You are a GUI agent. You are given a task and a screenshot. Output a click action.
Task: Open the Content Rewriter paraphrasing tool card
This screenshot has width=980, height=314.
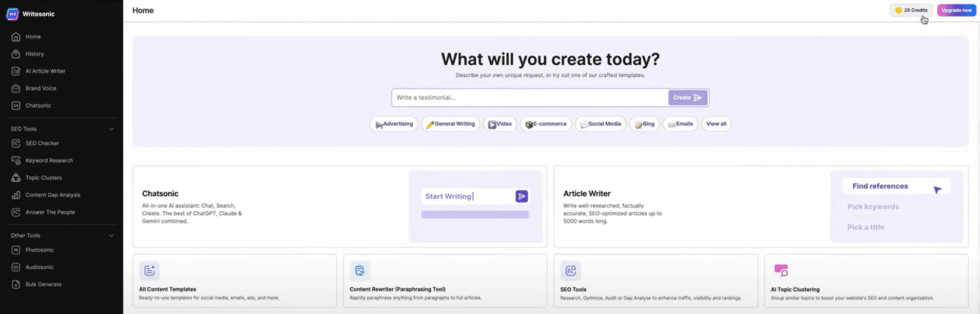click(445, 281)
